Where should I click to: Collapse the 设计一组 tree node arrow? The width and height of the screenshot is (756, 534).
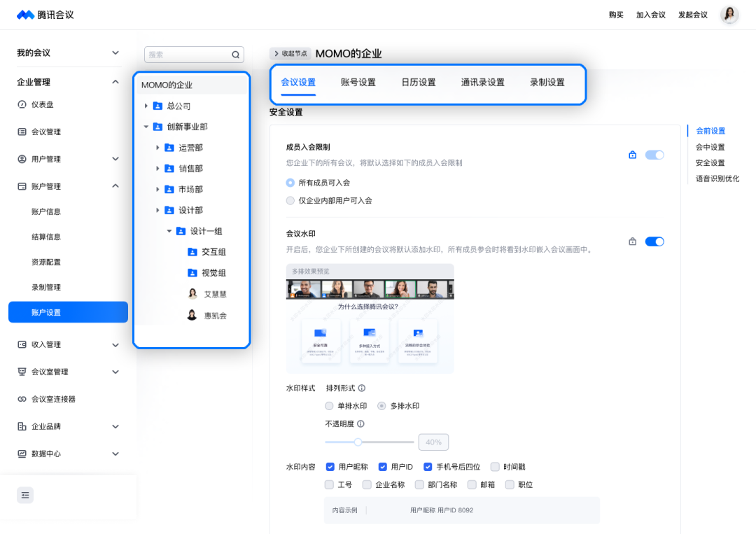(169, 232)
